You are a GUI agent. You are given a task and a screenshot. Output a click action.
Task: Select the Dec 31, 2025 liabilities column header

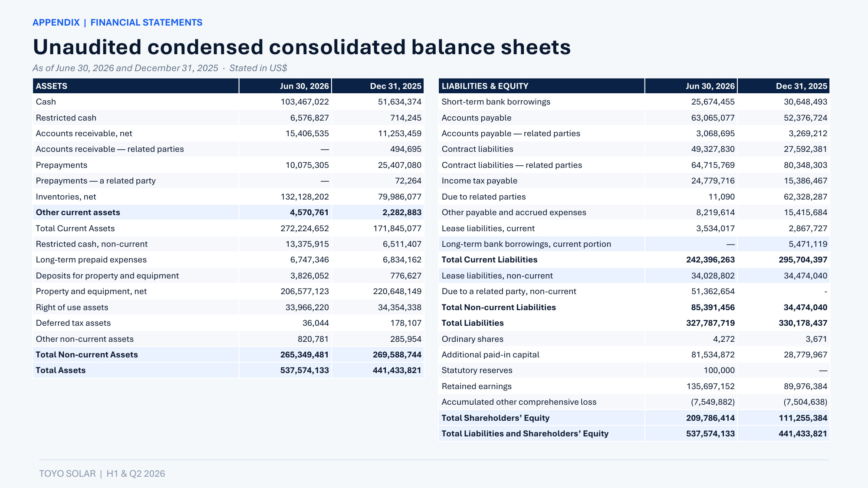(x=784, y=86)
